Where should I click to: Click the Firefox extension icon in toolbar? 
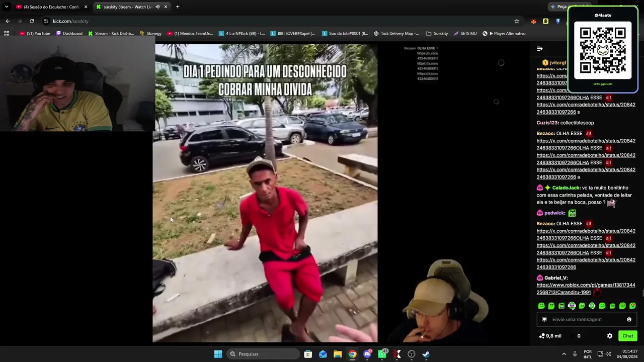pyautogui.click(x=533, y=21)
